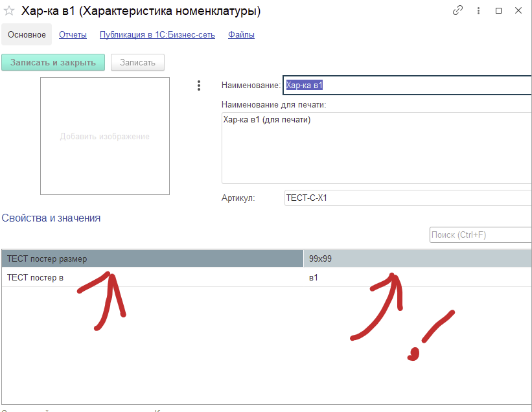Viewport: 532px width, 412px height.
Task: Open the three-dot menu beside the image box
Action: click(199, 86)
